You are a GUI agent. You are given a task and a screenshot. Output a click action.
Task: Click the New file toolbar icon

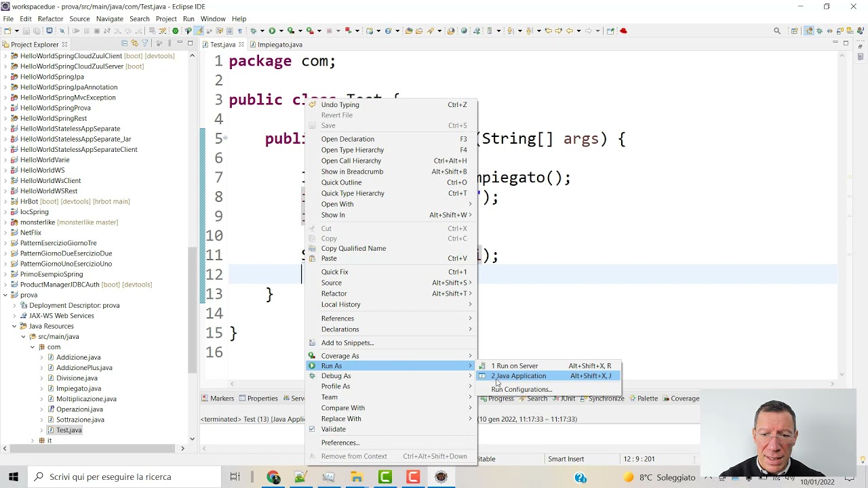(7, 30)
